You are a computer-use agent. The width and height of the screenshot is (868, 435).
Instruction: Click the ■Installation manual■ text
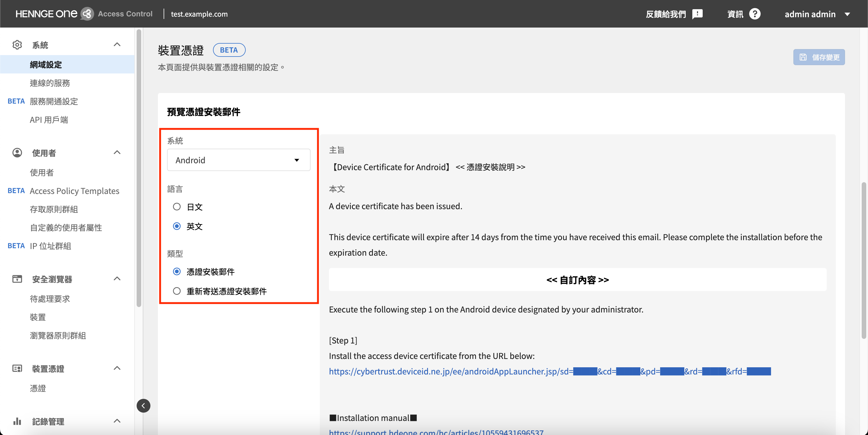(373, 418)
